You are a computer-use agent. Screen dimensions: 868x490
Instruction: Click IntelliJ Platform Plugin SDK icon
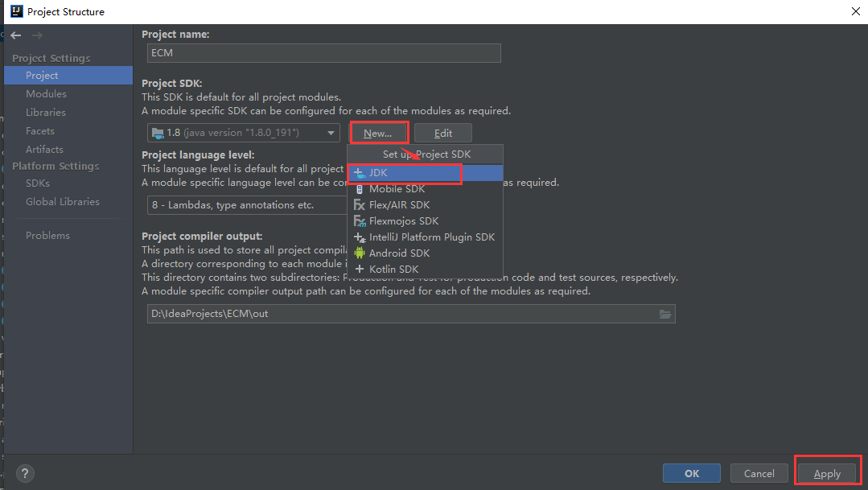click(360, 237)
